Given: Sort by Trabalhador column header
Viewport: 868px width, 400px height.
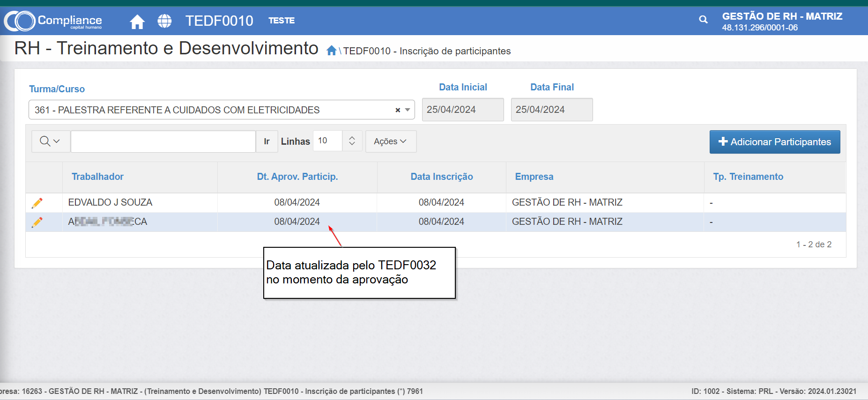Looking at the screenshot, I should [x=97, y=177].
